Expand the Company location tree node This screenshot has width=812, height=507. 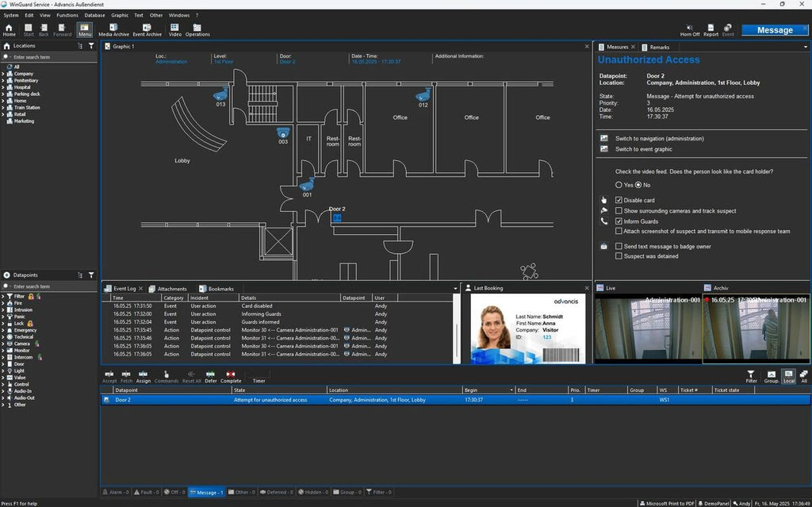pos(3,74)
